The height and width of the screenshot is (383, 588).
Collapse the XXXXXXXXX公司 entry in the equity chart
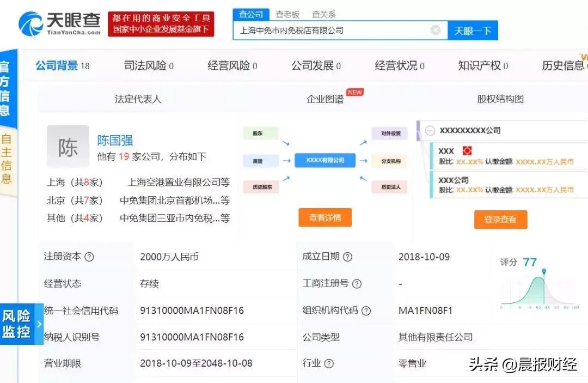pyautogui.click(x=430, y=130)
